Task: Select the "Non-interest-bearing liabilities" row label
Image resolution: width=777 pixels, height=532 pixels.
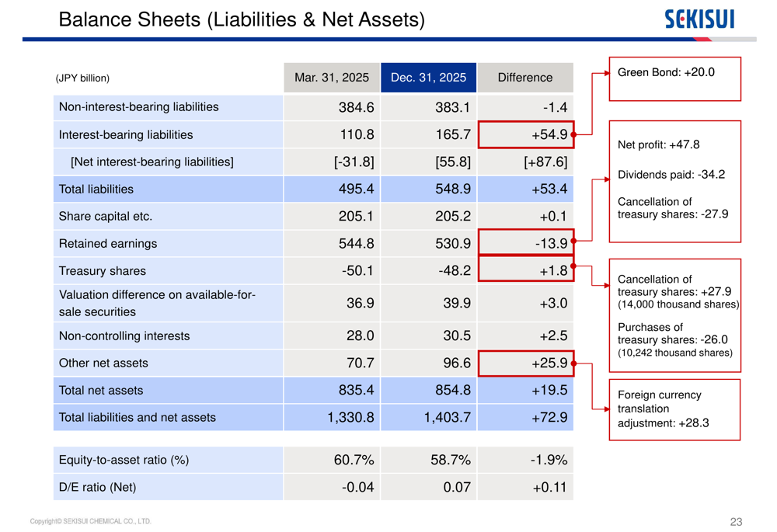Action: coord(139,107)
